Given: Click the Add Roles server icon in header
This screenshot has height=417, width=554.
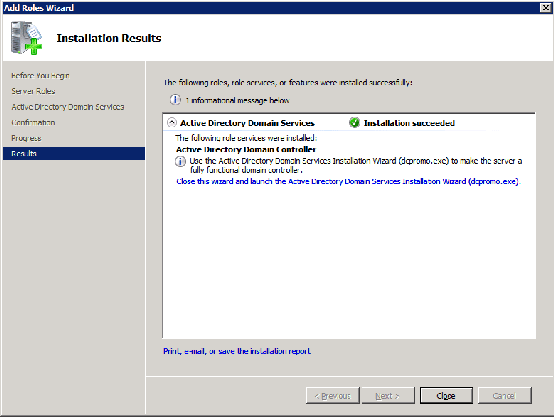Looking at the screenshot, I should pos(26,38).
